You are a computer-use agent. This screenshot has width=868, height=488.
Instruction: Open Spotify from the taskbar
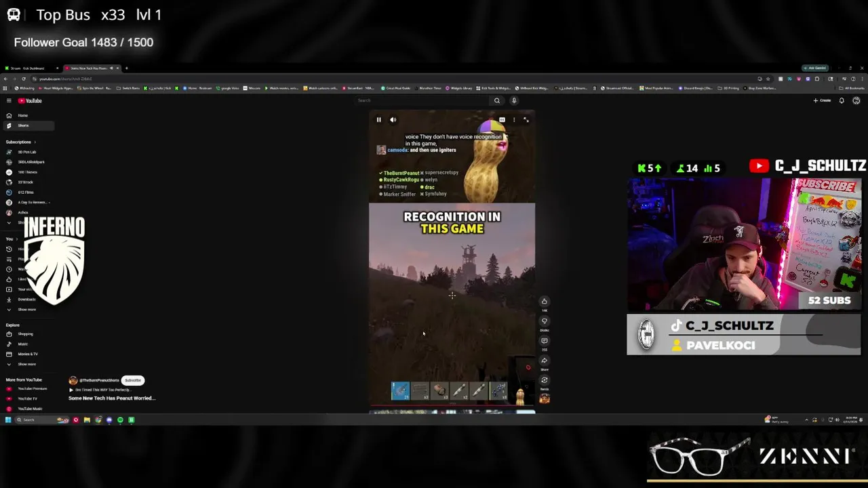120,420
